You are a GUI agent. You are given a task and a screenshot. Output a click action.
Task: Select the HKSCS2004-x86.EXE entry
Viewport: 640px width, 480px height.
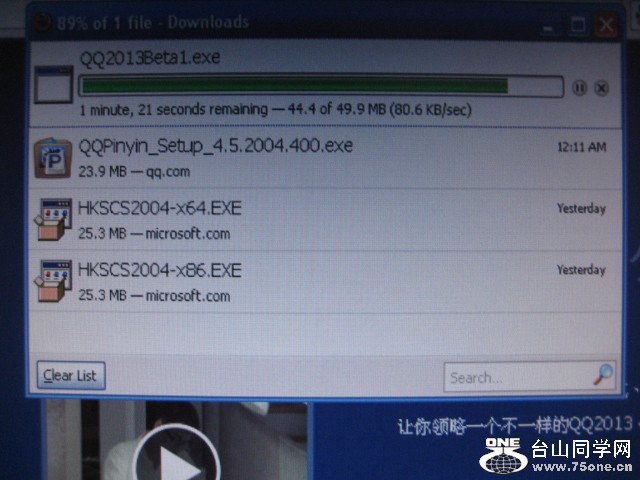325,282
